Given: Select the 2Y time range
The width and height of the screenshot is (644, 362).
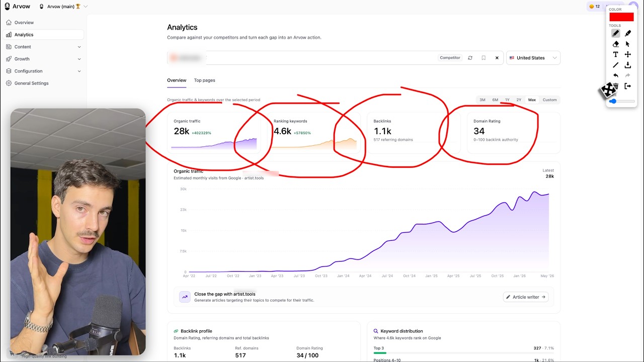Looking at the screenshot, I should 519,100.
